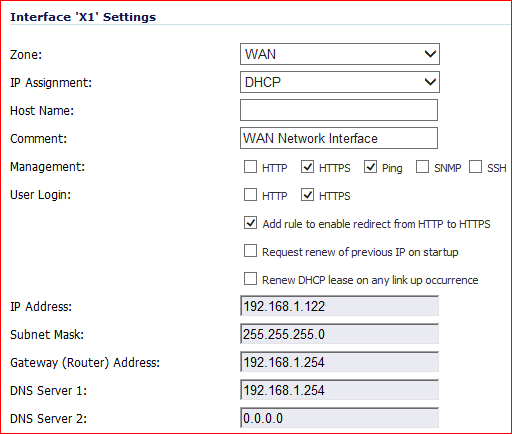Click the Subnet Mask field
This screenshot has width=512, height=434.
point(339,334)
